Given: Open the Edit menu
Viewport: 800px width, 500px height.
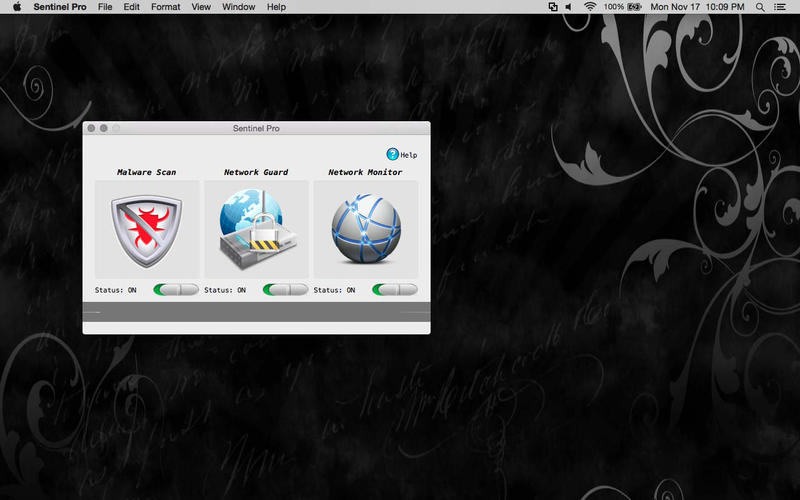Looking at the screenshot, I should point(131,7).
